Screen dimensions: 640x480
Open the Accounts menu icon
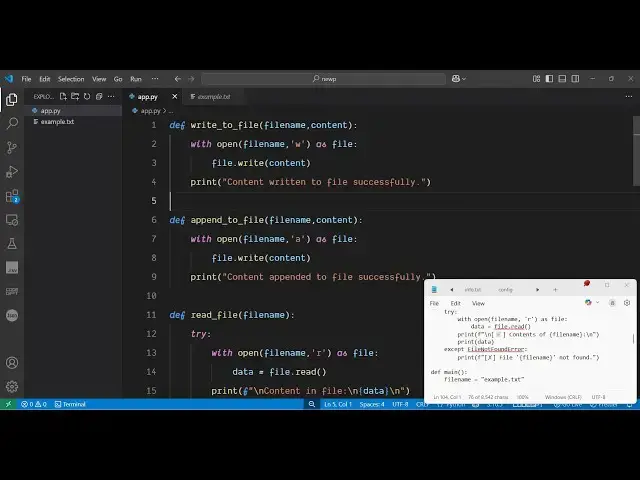12,362
